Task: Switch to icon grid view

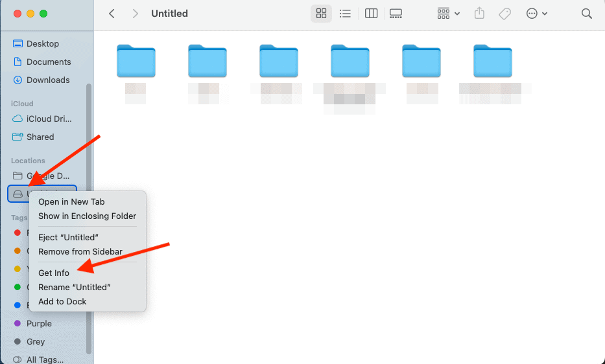Action: (321, 14)
